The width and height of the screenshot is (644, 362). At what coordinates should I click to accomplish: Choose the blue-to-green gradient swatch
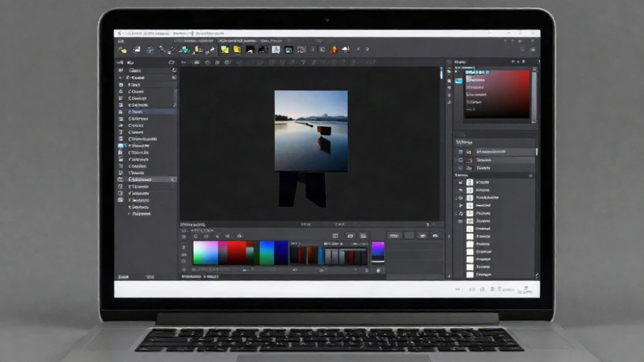267,252
